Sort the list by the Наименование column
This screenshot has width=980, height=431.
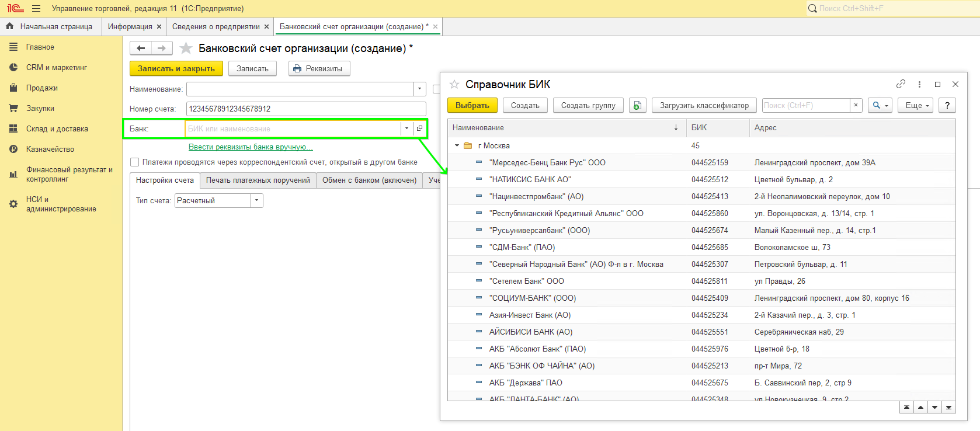click(567, 128)
